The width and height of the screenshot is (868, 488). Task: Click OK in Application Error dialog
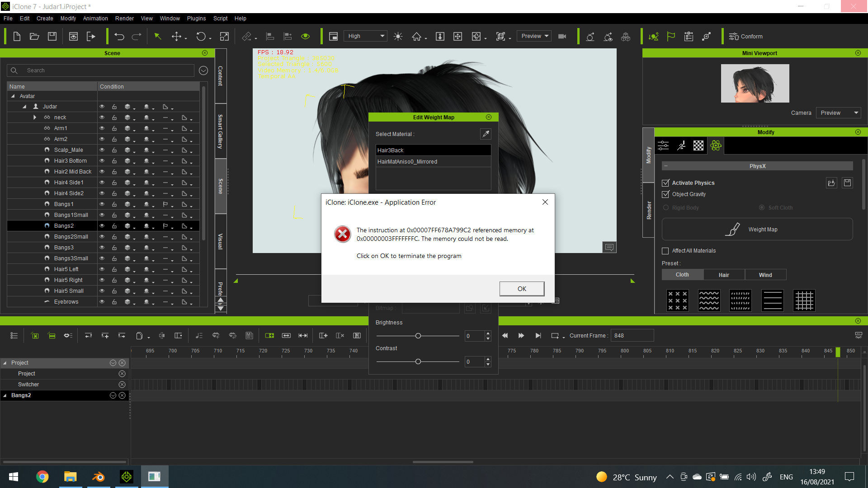(522, 289)
